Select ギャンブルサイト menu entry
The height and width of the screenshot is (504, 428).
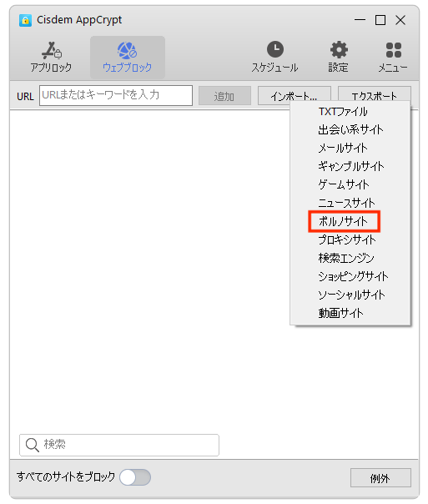click(350, 167)
